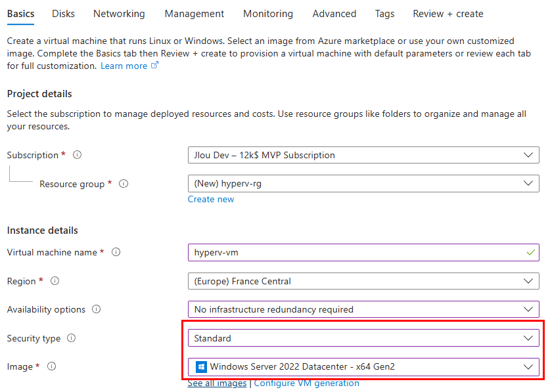Open the Review + create tab
Screen dimensions: 550x392
coord(448,14)
